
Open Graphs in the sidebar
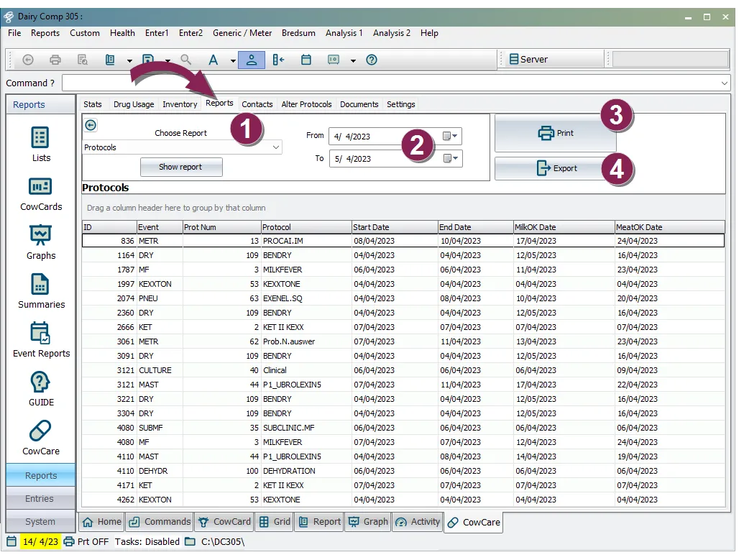pos(41,242)
